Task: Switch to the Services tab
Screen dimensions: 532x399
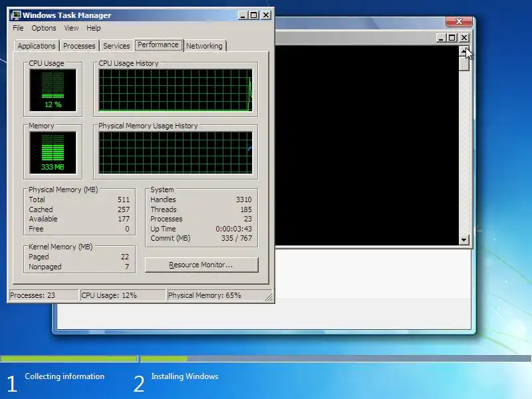Action: pyautogui.click(x=116, y=46)
